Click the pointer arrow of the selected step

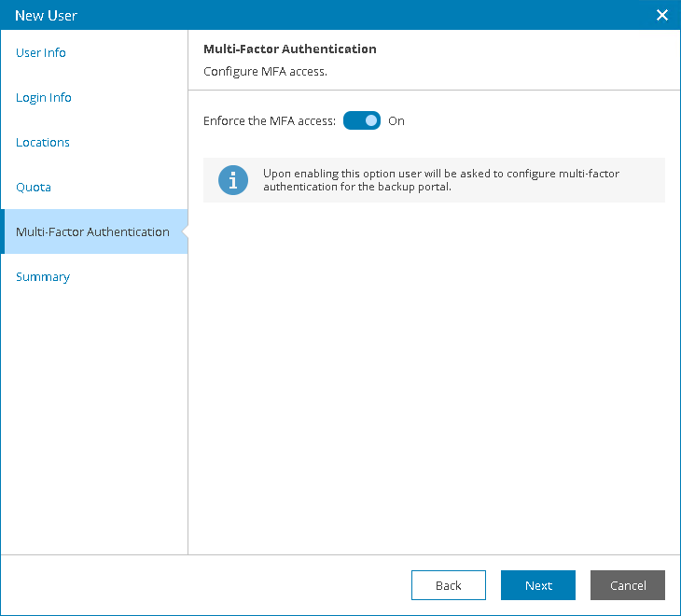coord(183,231)
